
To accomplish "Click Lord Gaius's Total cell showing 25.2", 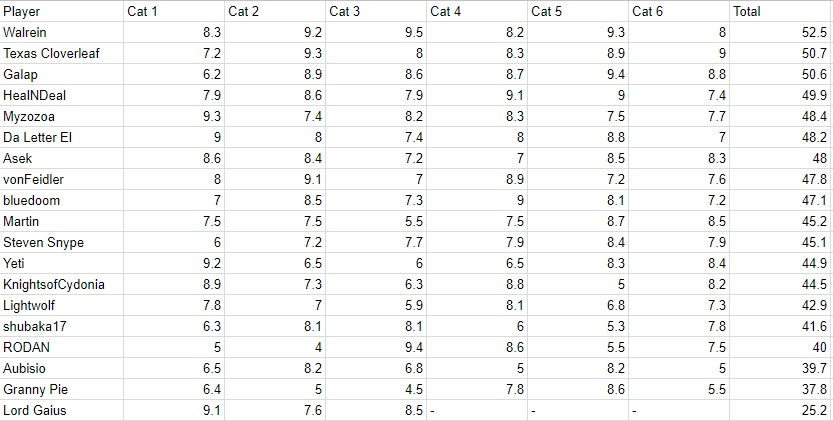I will point(780,411).
